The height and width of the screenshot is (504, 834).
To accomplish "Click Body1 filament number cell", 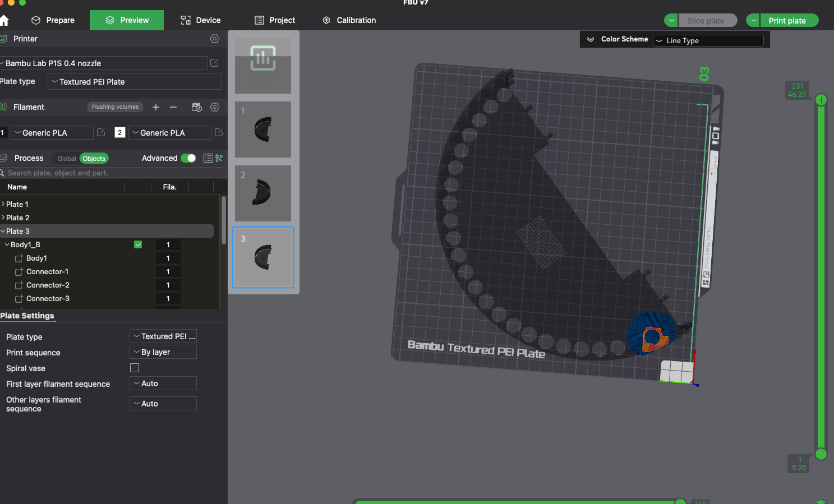I will tap(168, 258).
